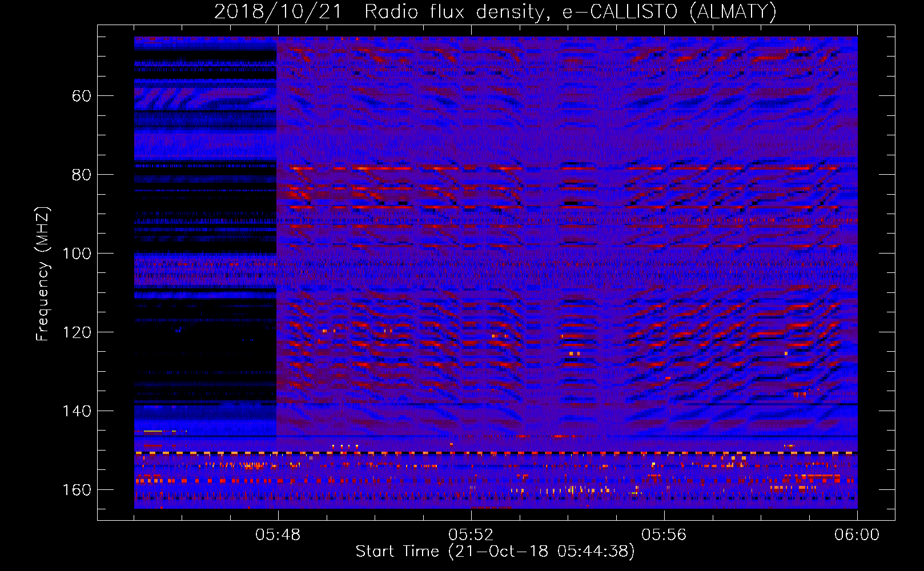
Task: Click the 05:48 time tick label
Action: (x=278, y=534)
